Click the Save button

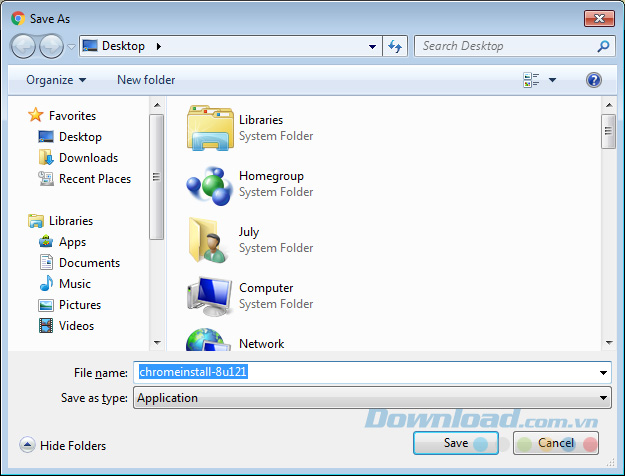tap(456, 443)
